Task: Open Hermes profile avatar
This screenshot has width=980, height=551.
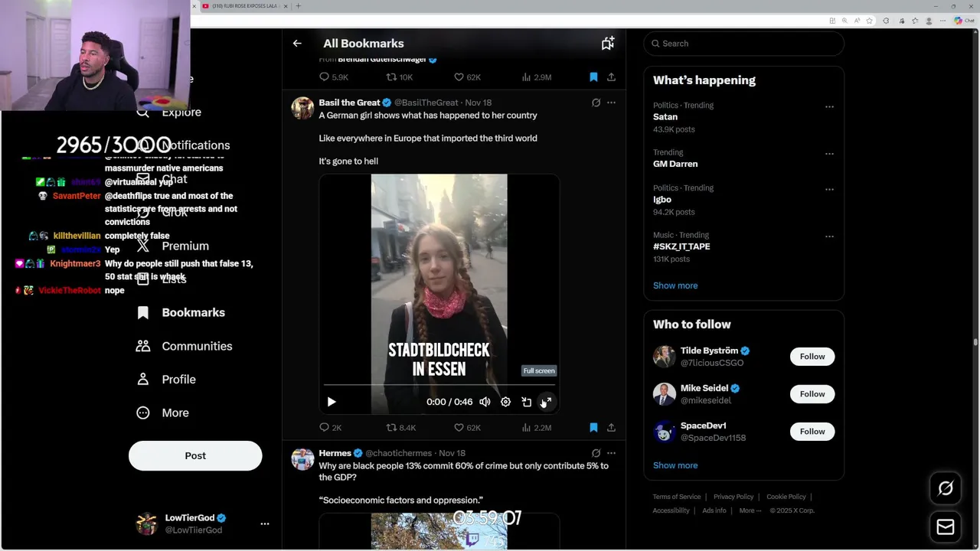Action: point(302,459)
